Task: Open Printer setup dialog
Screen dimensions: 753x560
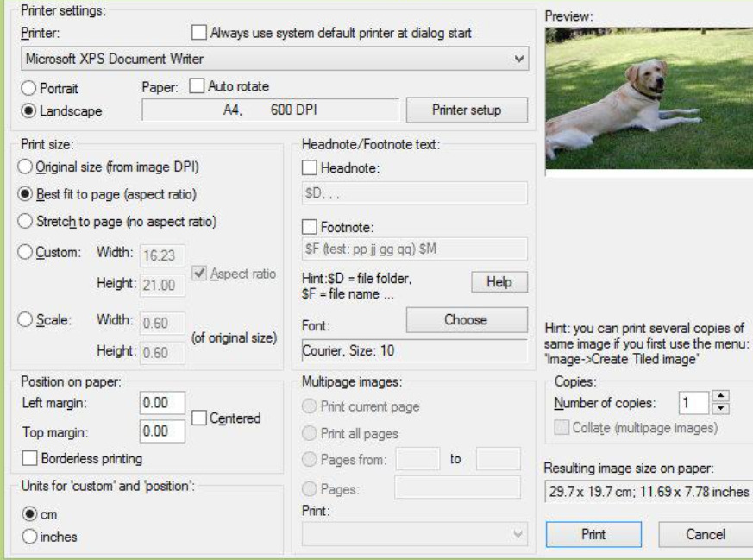Action: [x=467, y=110]
